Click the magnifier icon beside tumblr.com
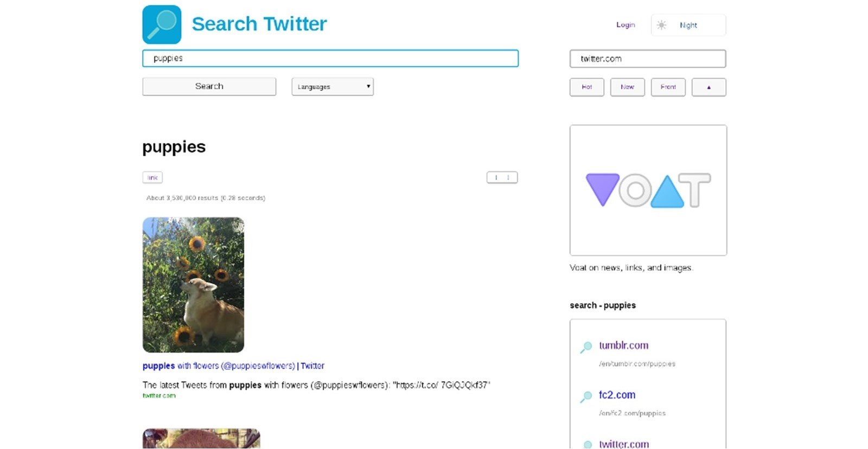 coord(586,347)
